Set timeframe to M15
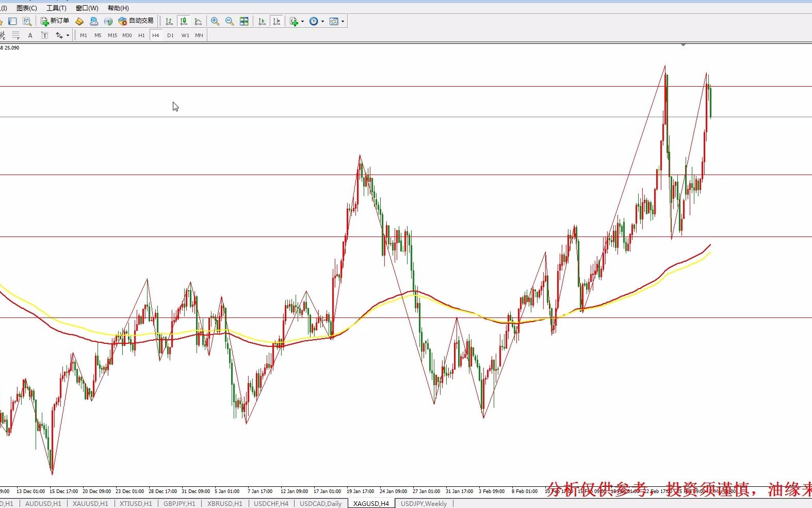The height and width of the screenshot is (508, 812). tap(112, 35)
